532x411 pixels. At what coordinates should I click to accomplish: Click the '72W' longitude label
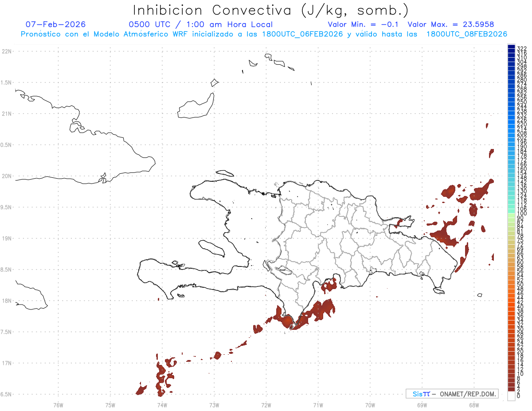266,405
